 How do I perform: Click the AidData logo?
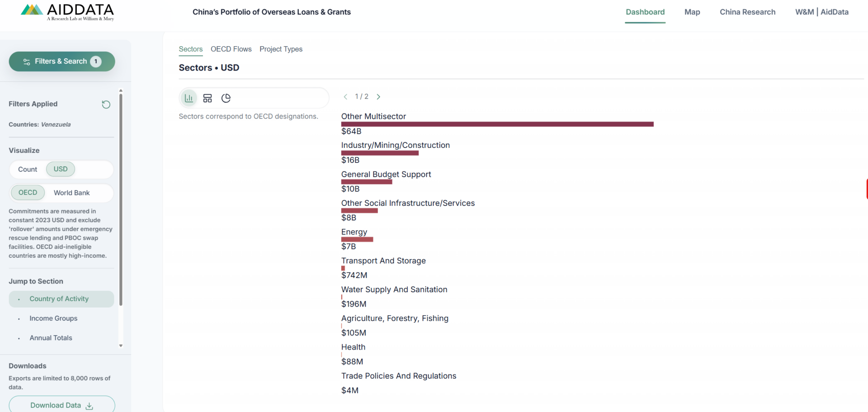tap(67, 12)
